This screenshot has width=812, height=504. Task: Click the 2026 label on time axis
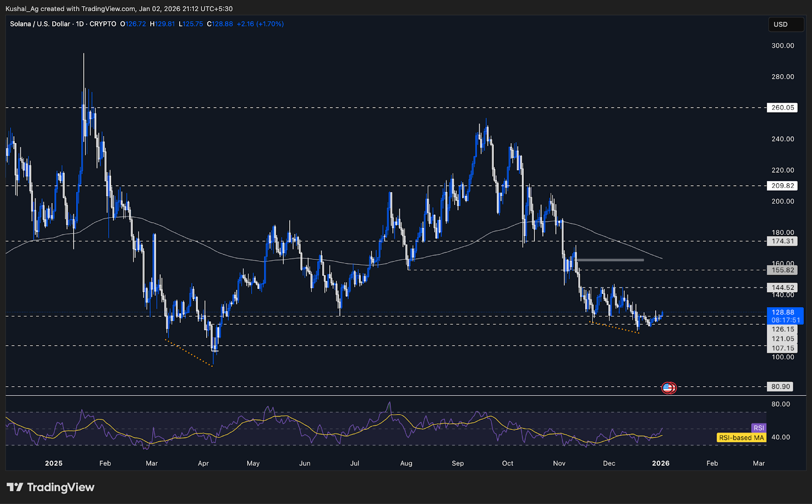pos(660,463)
